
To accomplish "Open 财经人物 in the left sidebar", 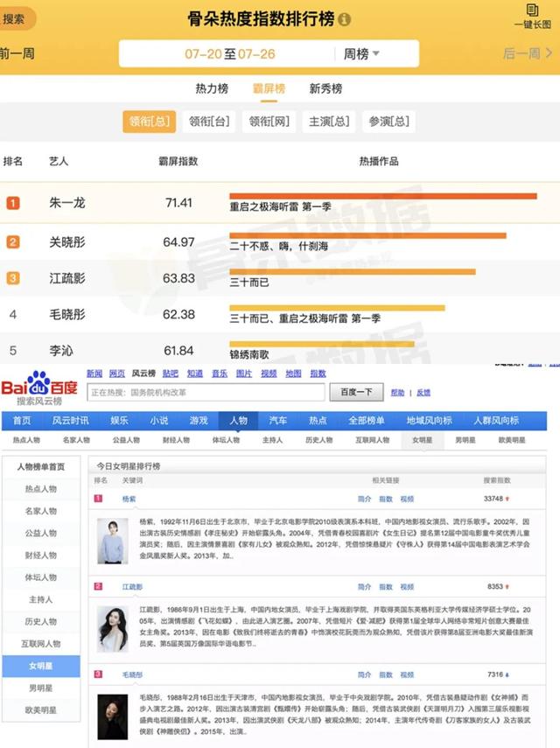I will click(x=41, y=556).
